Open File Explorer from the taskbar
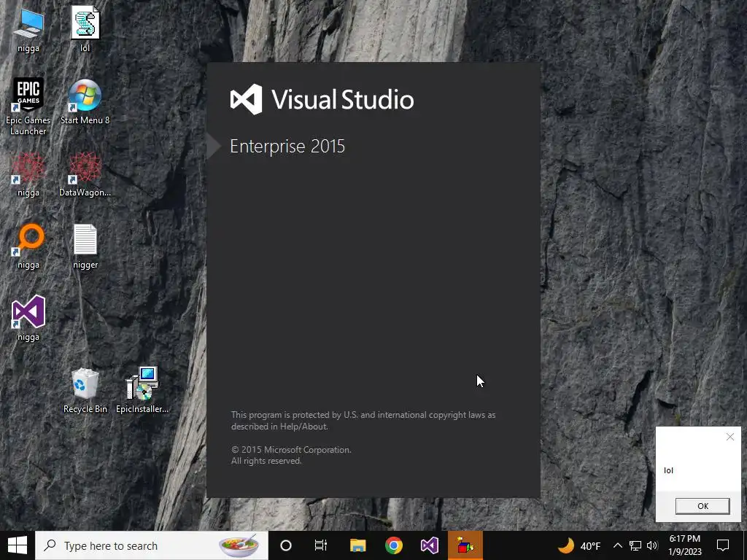 tap(357, 545)
